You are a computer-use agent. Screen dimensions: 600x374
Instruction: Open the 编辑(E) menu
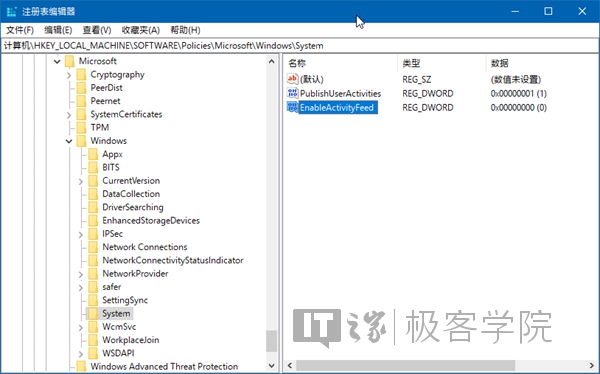[x=58, y=30]
